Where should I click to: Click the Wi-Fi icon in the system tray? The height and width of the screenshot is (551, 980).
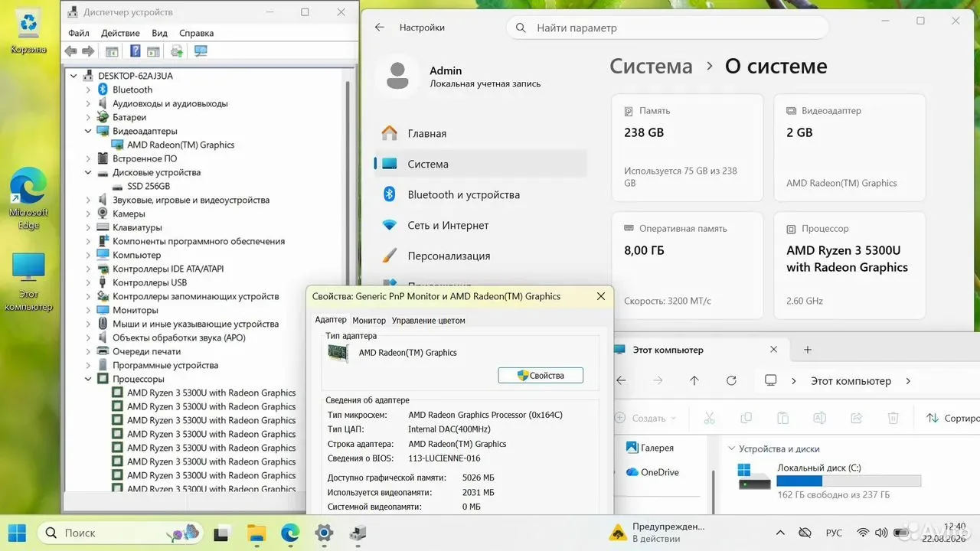pyautogui.click(x=863, y=533)
